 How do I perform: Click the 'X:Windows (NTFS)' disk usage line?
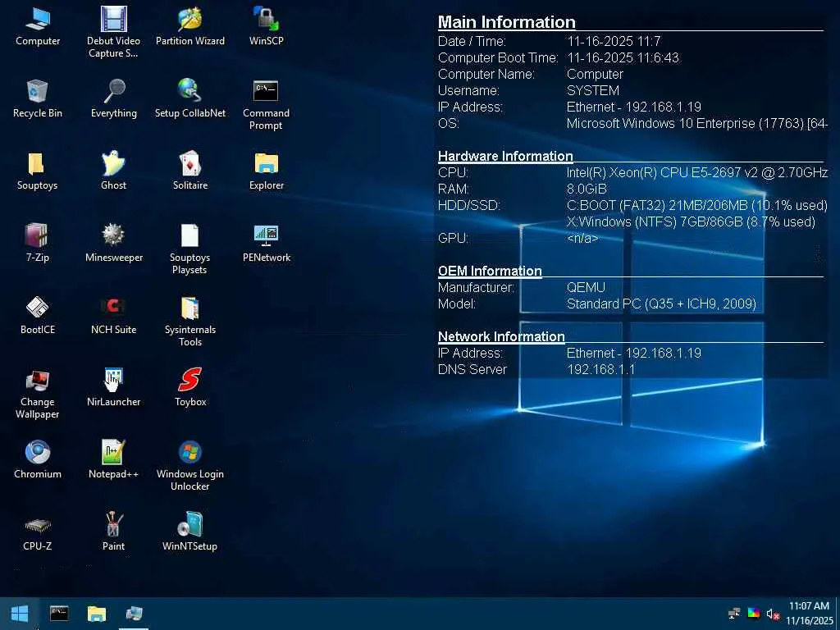point(691,221)
